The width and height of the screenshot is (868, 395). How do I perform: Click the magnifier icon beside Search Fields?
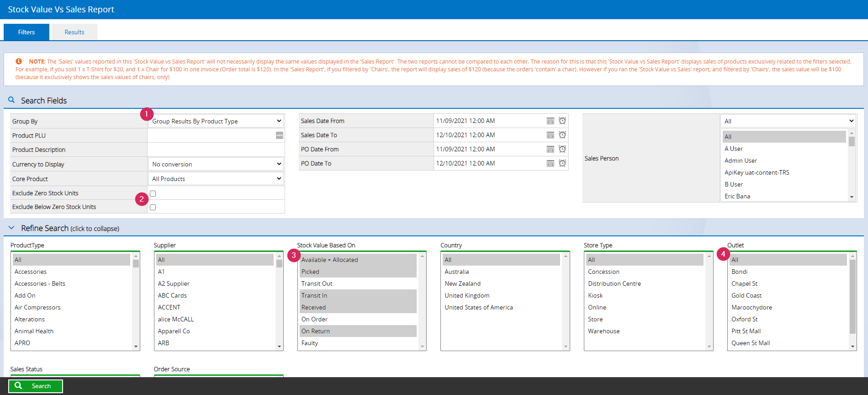[x=11, y=100]
